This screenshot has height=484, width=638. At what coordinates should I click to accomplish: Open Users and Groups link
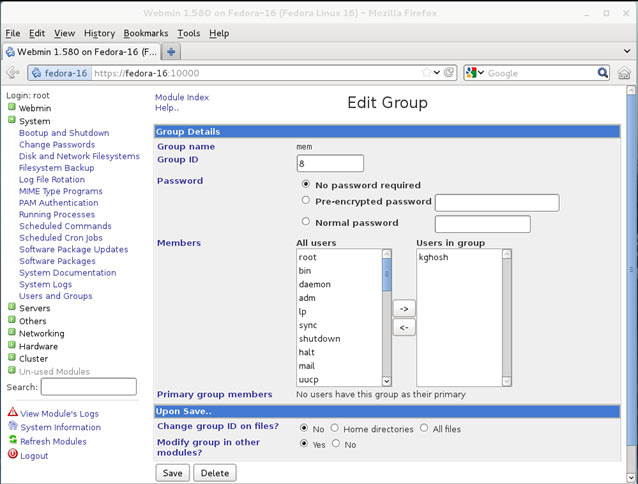click(x=56, y=296)
